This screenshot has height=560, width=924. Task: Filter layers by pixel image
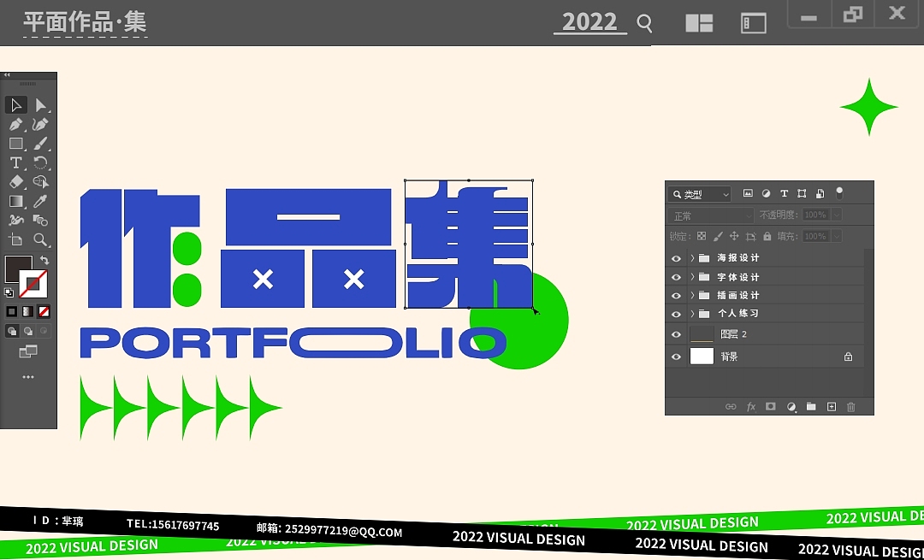click(x=748, y=193)
